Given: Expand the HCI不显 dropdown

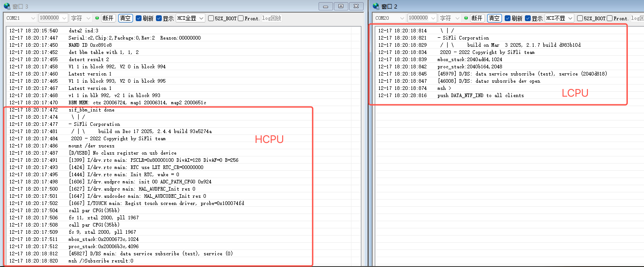Looking at the screenshot, I should 560,18.
